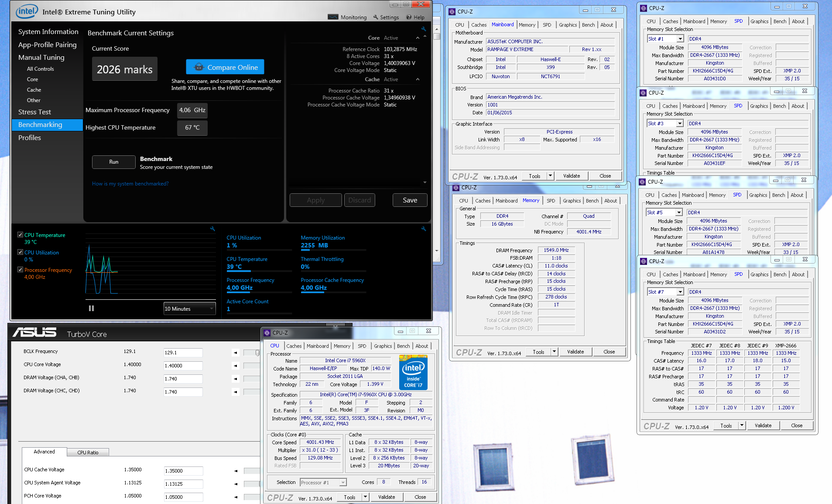Image resolution: width=832 pixels, height=504 pixels.
Task: Click the left arrow for BCLK Frequency
Action: click(236, 353)
